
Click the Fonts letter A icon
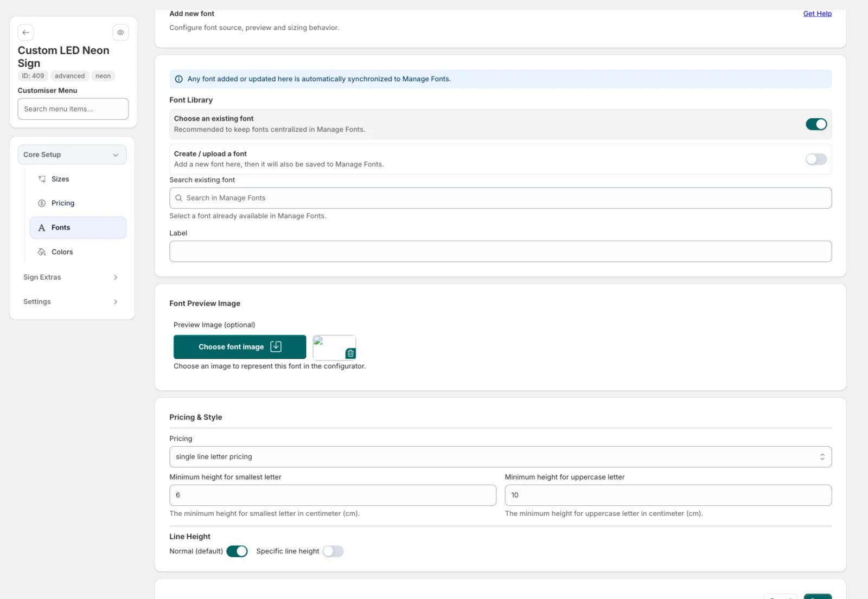[x=42, y=228]
